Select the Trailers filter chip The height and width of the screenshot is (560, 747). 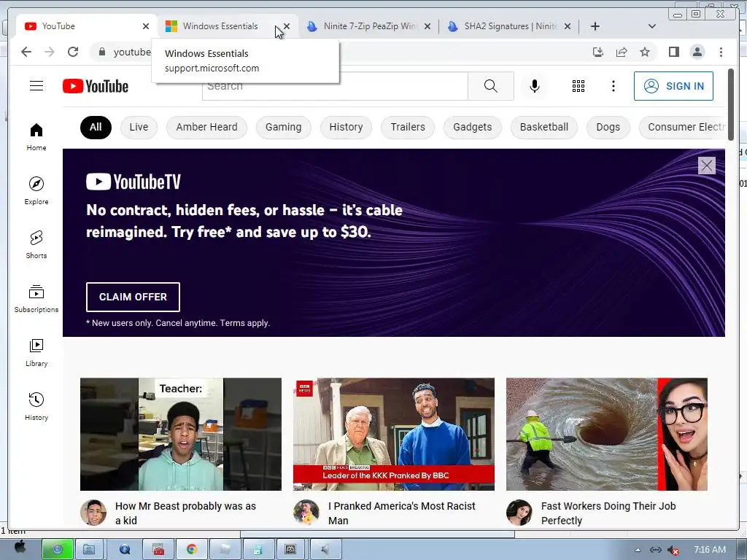408,127
